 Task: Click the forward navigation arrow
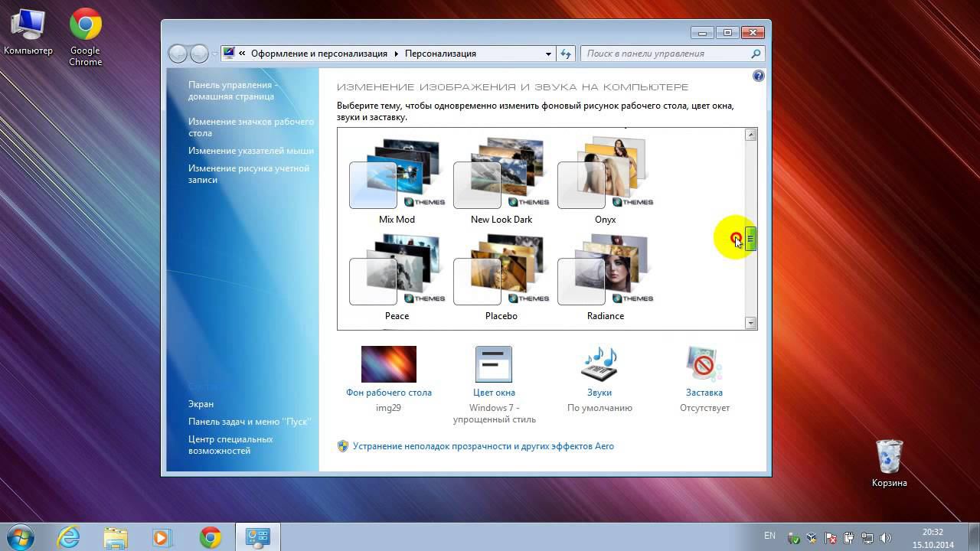198,54
